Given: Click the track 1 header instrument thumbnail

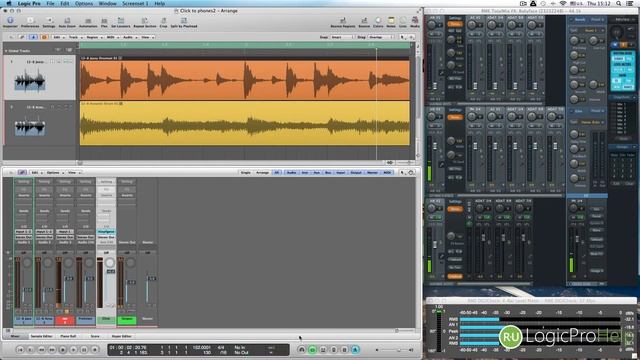Looking at the screenshot, I should click(x=29, y=80).
